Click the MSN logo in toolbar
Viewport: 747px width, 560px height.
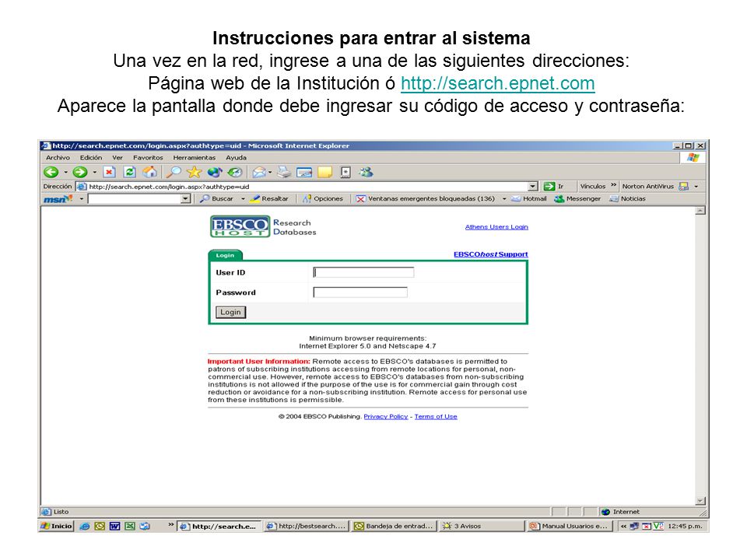pyautogui.click(x=58, y=198)
